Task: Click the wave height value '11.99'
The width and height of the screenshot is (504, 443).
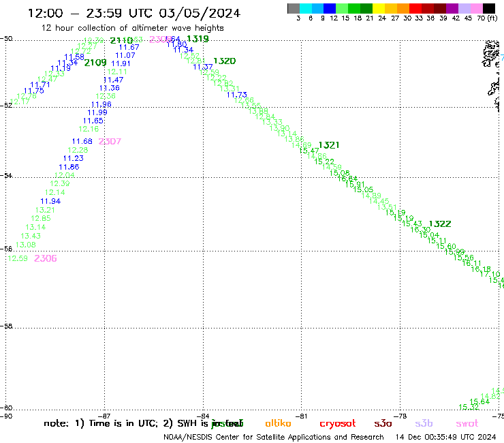Action: click(x=97, y=112)
